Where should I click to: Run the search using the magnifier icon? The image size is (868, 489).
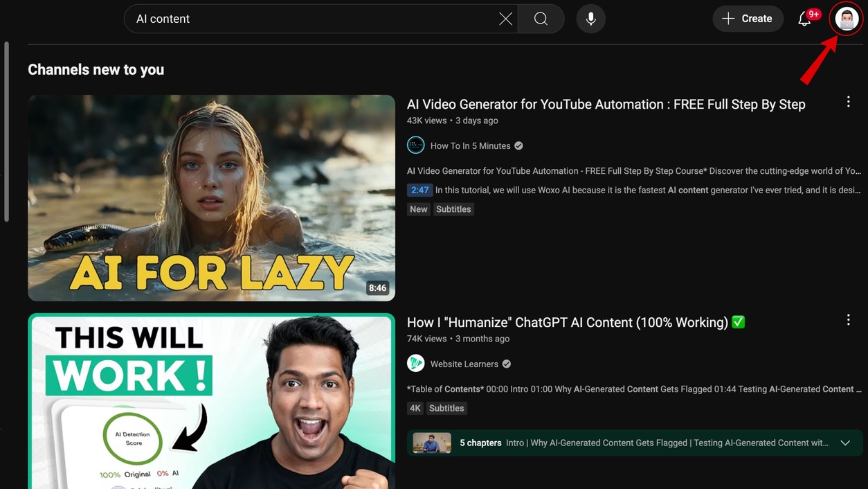[x=541, y=19]
